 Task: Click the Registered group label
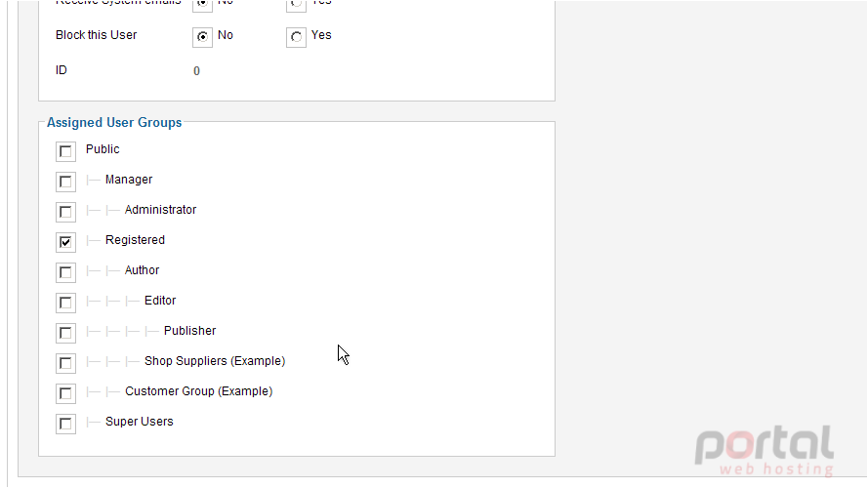tap(135, 240)
